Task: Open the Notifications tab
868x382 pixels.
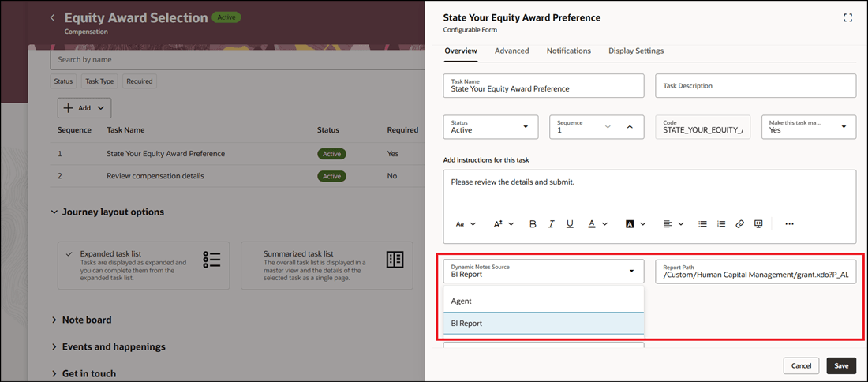Action: [568, 51]
